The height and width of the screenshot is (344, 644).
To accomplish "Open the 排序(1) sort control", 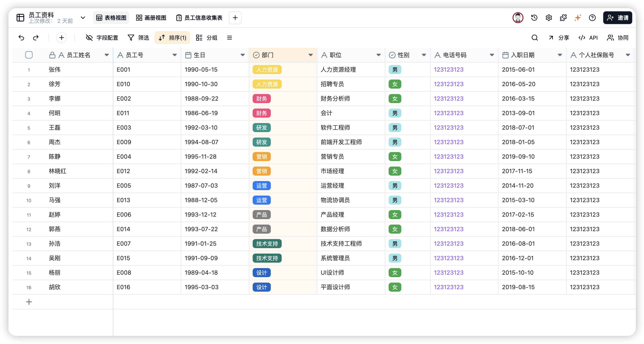I will tap(172, 38).
